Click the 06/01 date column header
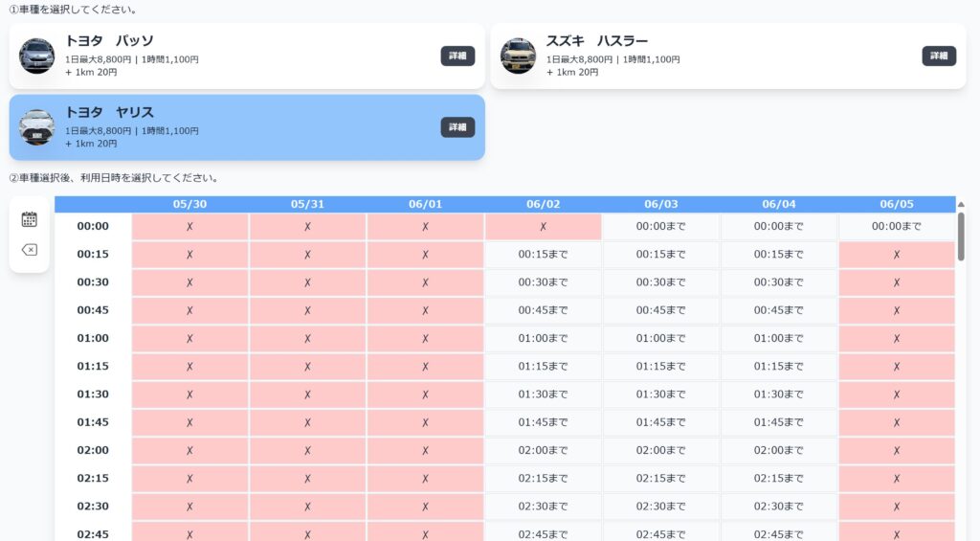The height and width of the screenshot is (541, 980). pos(426,205)
